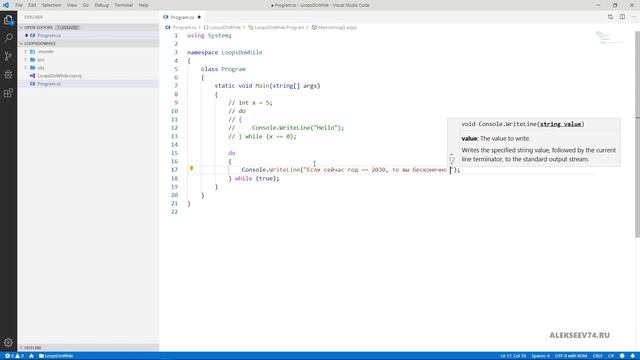Click Ln/Col cursor position in status bar
The image size is (640, 360).
pyautogui.click(x=513, y=356)
